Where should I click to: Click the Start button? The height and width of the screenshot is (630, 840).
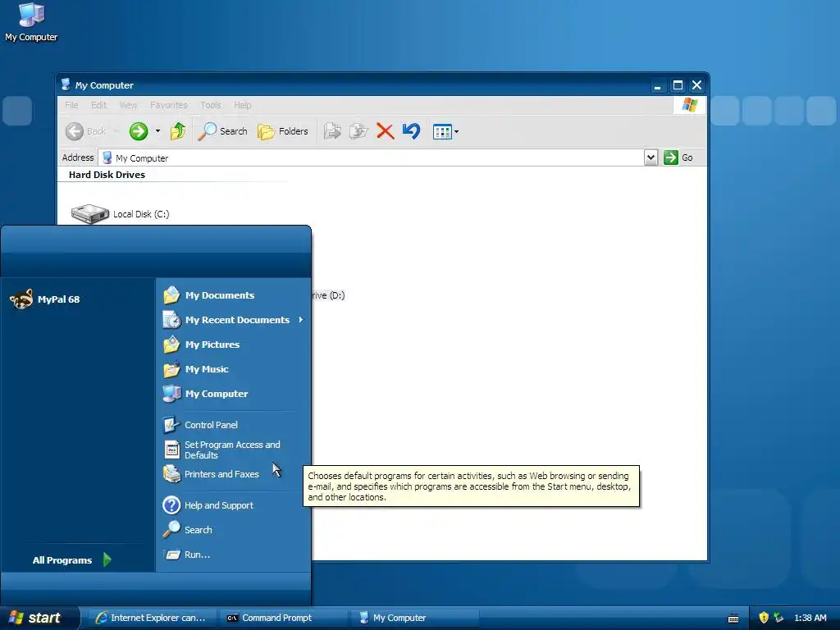tap(39, 618)
